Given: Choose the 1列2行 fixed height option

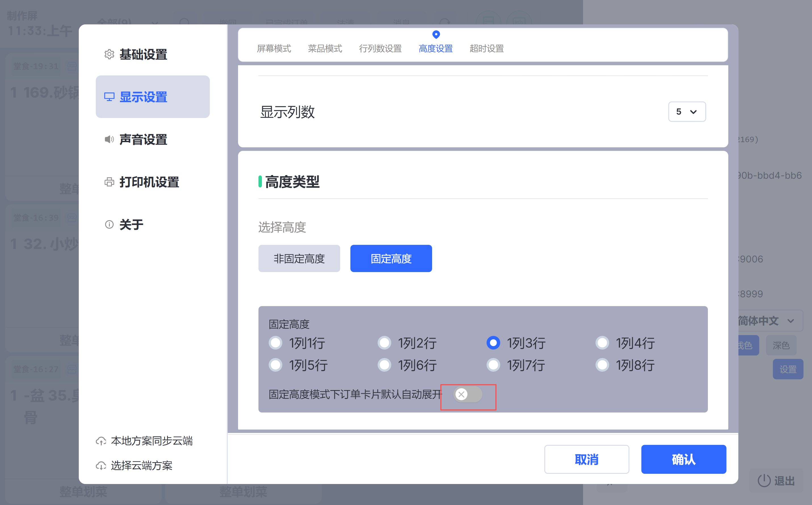Looking at the screenshot, I should click(x=384, y=343).
